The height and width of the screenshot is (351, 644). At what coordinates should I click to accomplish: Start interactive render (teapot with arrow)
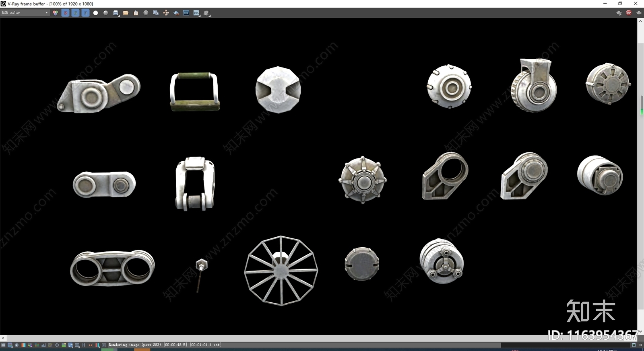coord(619,13)
